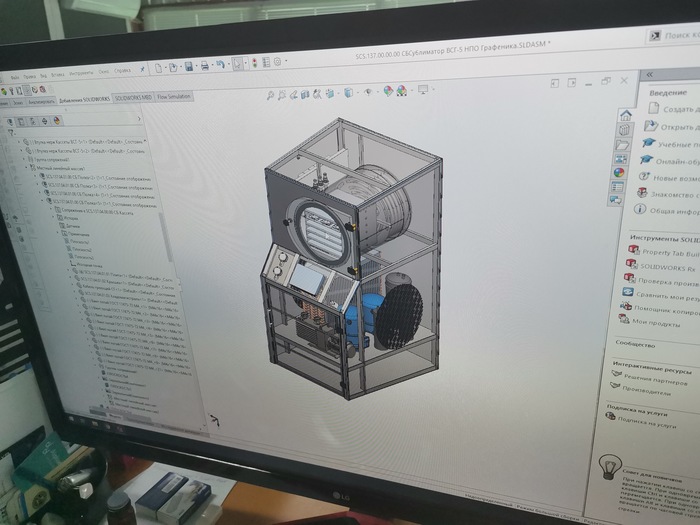Open the Options gear icon
The height and width of the screenshot is (525, 700).
[x=278, y=62]
